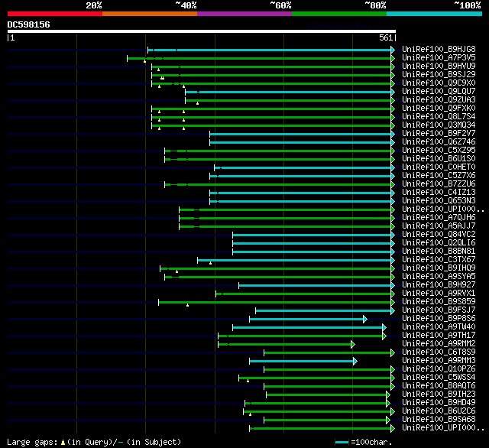
Task: Click the query end position 561
Action: (386, 37)
